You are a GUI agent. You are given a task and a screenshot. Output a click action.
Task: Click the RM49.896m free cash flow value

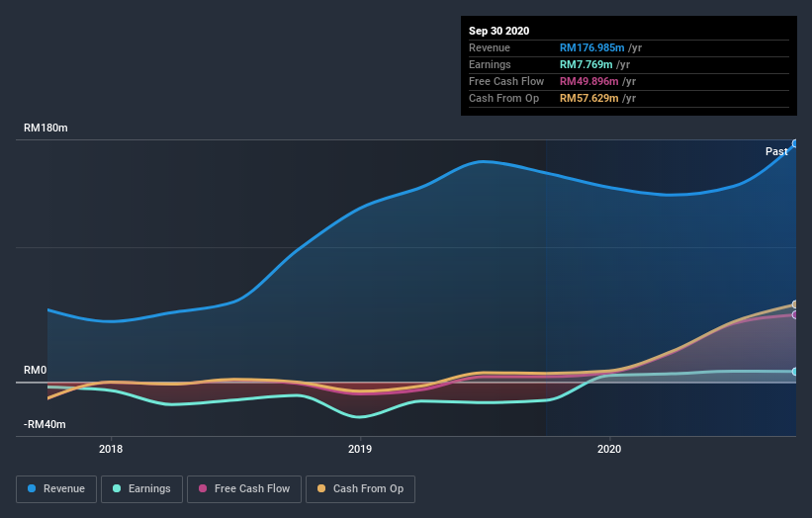click(589, 81)
